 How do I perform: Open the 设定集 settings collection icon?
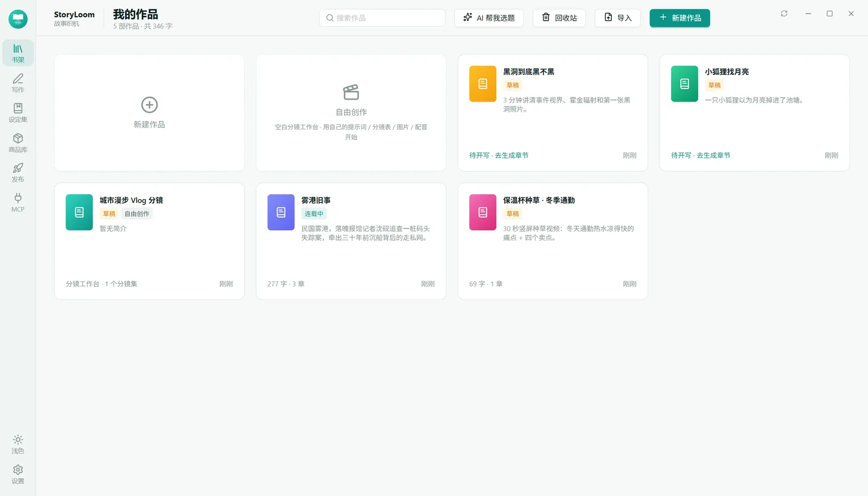[18, 113]
